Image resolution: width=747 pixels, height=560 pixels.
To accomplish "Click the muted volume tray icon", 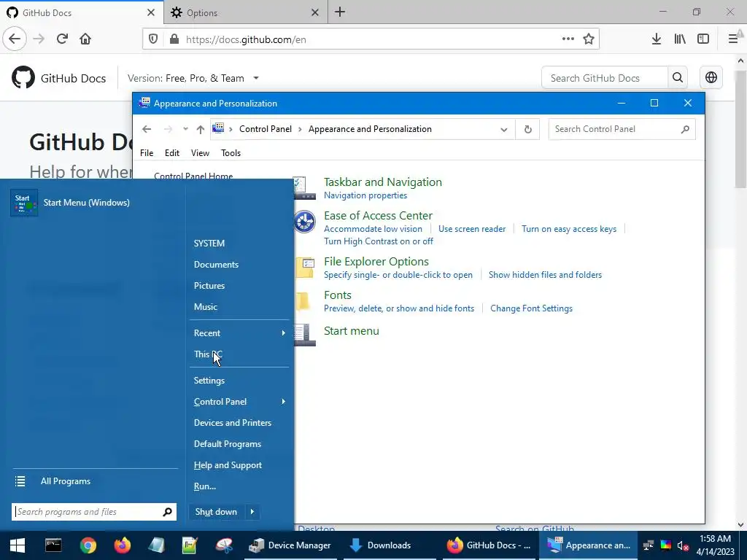I will click(x=683, y=545).
